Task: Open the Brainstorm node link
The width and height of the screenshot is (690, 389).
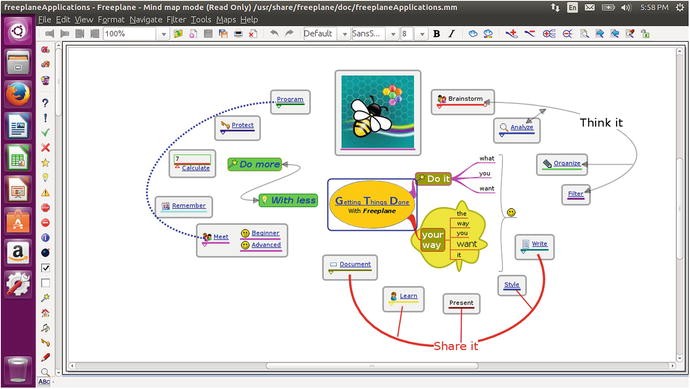Action: click(465, 99)
